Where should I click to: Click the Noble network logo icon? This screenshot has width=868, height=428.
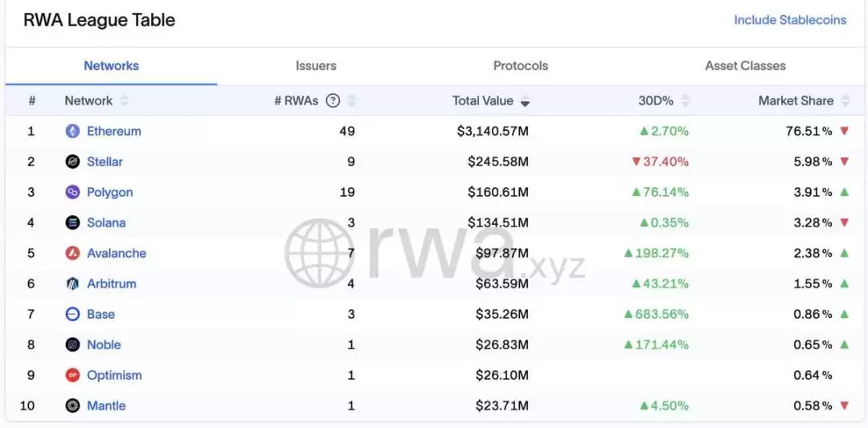[72, 344]
